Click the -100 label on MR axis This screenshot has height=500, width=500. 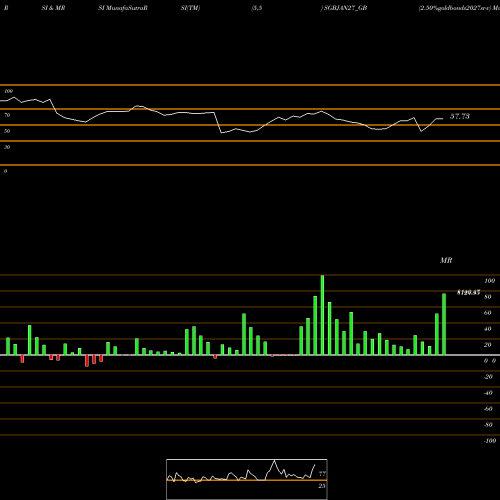pos(490,441)
